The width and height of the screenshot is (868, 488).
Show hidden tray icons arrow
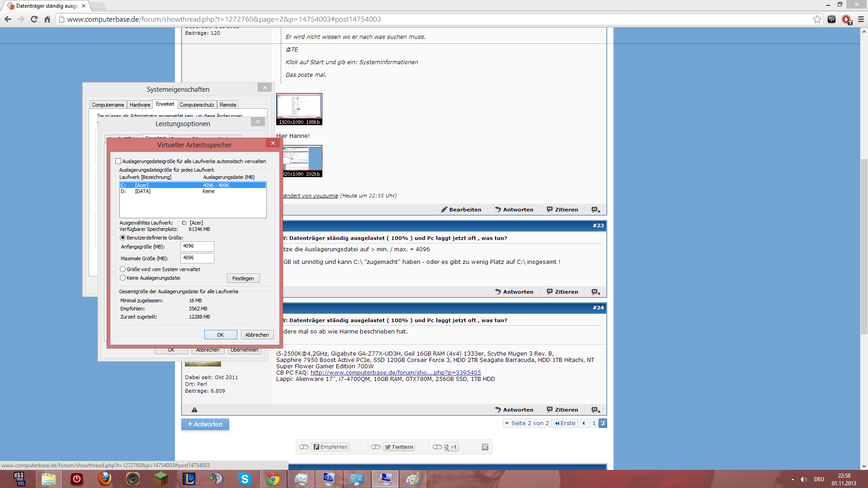[793, 479]
